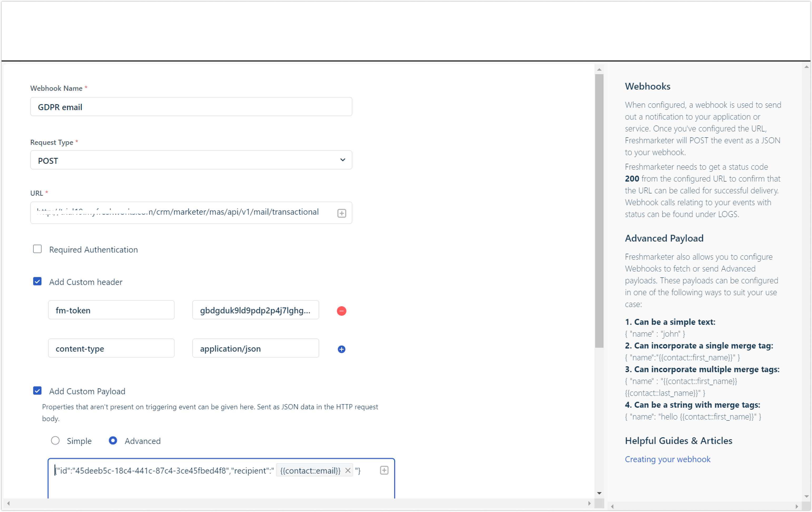Select the Advanced payload radio button
This screenshot has height=512, width=812.
pos(113,440)
